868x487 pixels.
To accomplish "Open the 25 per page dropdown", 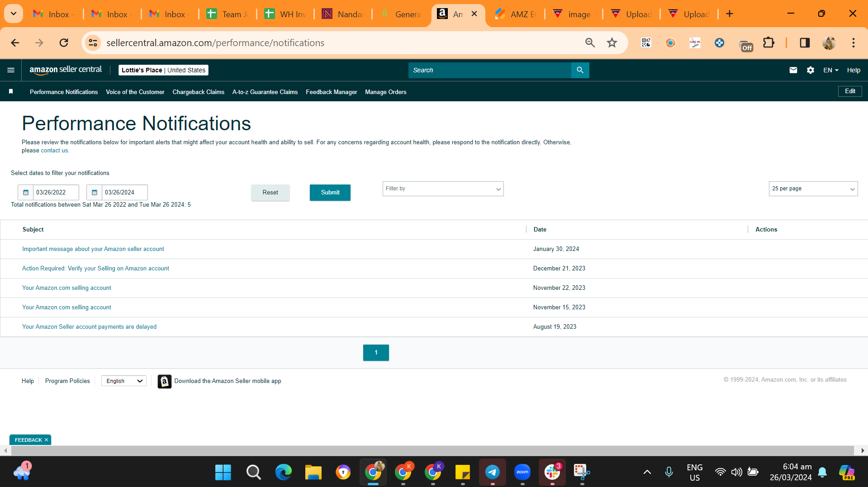I will click(813, 189).
